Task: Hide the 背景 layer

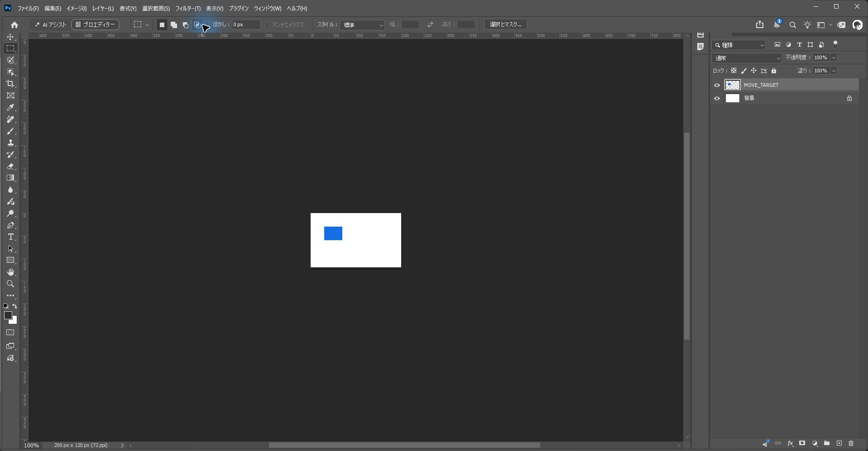Action: click(x=717, y=98)
